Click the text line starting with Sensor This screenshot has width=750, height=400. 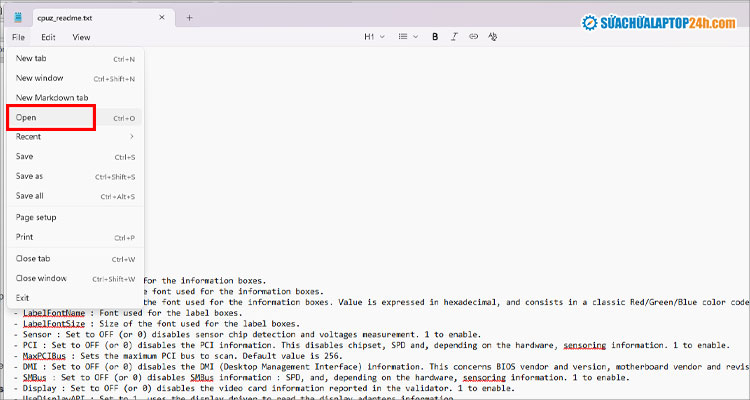pos(247,334)
